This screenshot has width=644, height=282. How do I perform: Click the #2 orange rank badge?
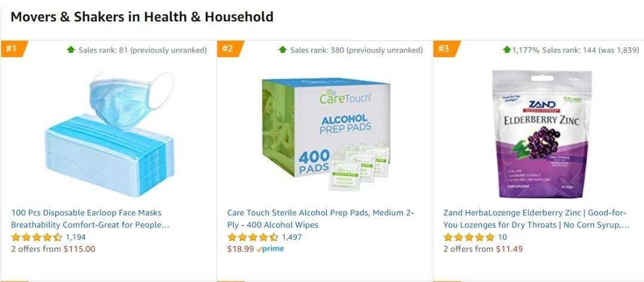click(229, 49)
